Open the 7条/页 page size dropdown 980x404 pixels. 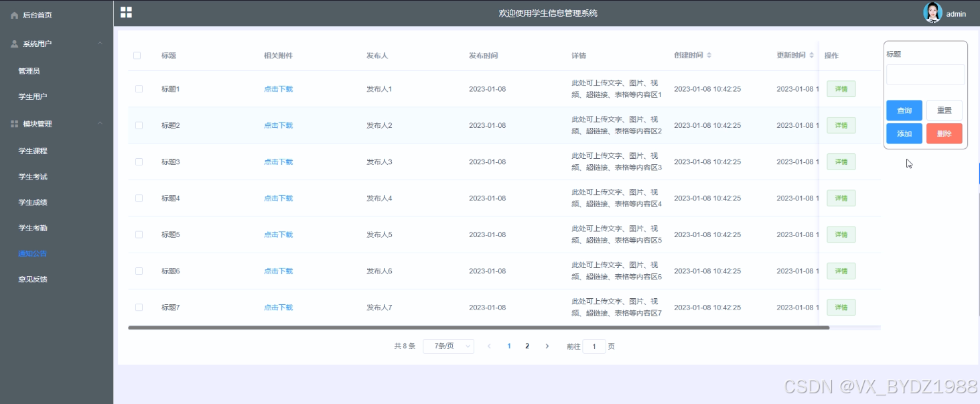(448, 346)
